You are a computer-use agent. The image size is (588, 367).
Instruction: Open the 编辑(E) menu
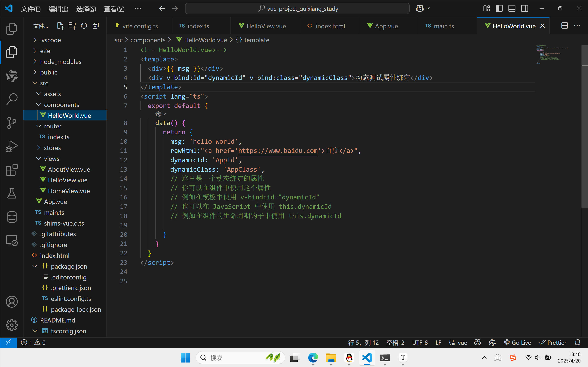[58, 9]
